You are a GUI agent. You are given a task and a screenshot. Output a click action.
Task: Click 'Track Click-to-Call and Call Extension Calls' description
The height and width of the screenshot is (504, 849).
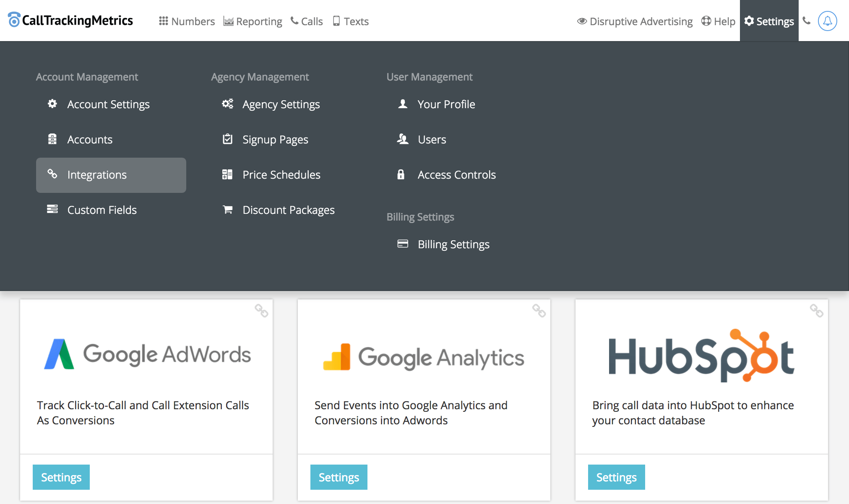click(x=143, y=413)
